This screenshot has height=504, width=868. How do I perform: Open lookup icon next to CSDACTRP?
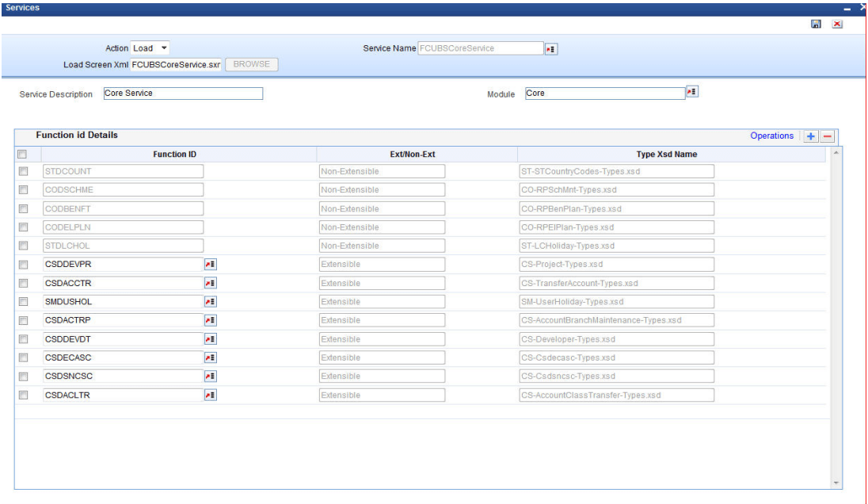pyautogui.click(x=211, y=320)
